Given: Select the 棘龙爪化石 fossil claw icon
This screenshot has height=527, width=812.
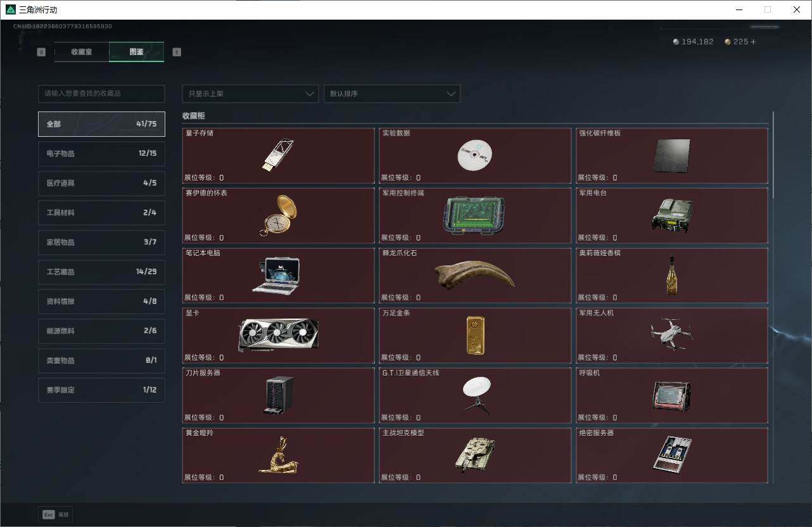Looking at the screenshot, I should (x=475, y=276).
